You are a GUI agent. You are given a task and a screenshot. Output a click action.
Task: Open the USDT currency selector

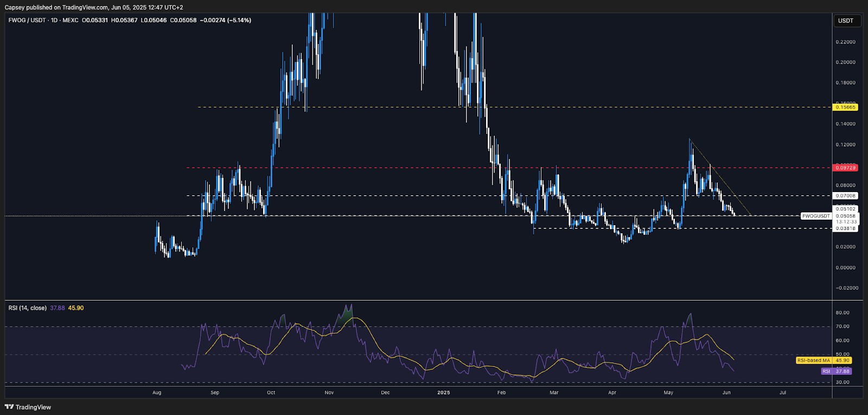[x=846, y=21]
